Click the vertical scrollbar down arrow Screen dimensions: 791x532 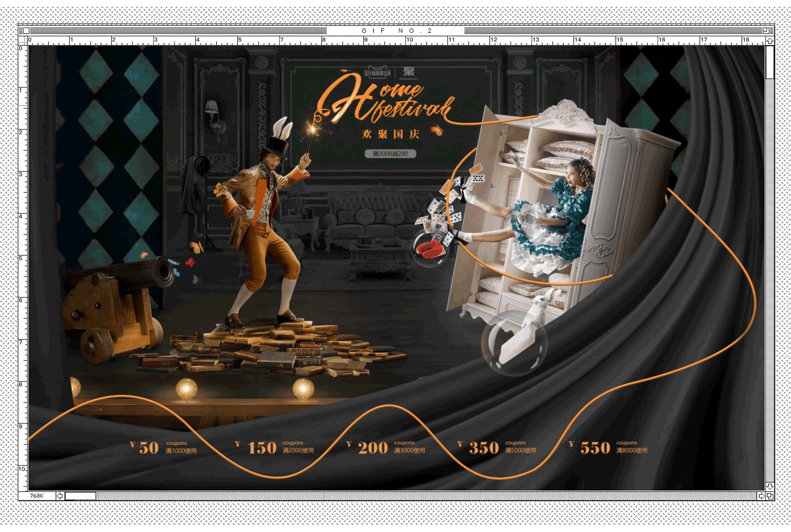[769, 487]
